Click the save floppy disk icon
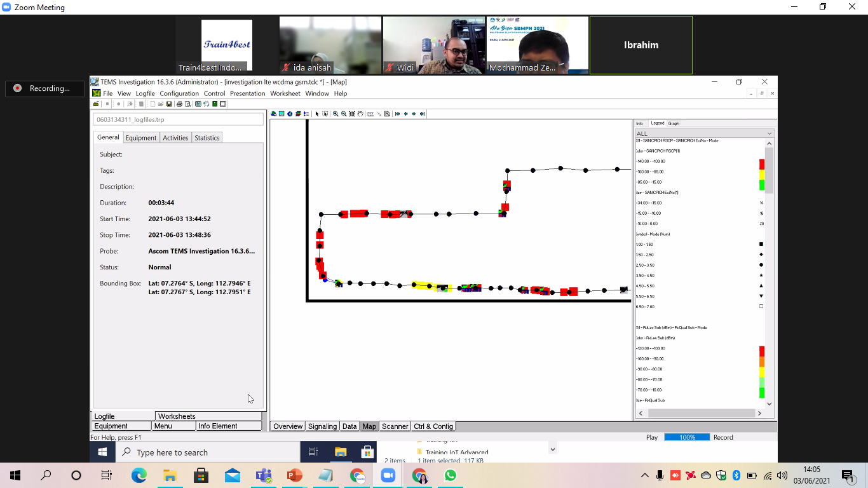The height and width of the screenshot is (488, 868). [170, 104]
